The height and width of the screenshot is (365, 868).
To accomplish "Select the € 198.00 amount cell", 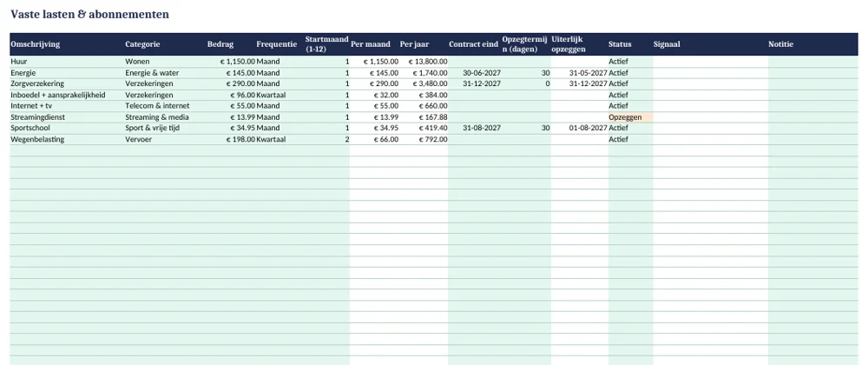I will pos(232,139).
